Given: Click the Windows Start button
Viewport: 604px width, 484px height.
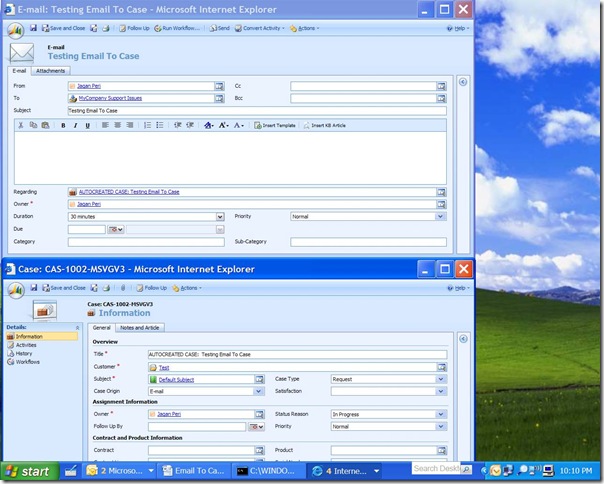Looking at the screenshot, I should point(27,470).
